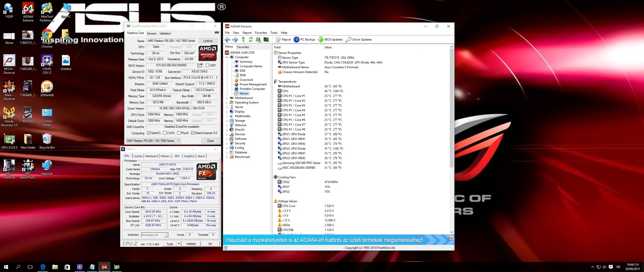Click the Validate button in CPU-Z
Image resolution: width=644 pixels, height=272 pixels.
tap(191, 244)
